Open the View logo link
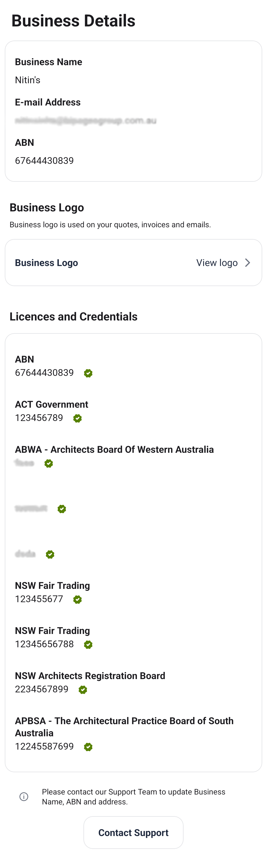Screen dimensions: 267x868 tap(217, 263)
